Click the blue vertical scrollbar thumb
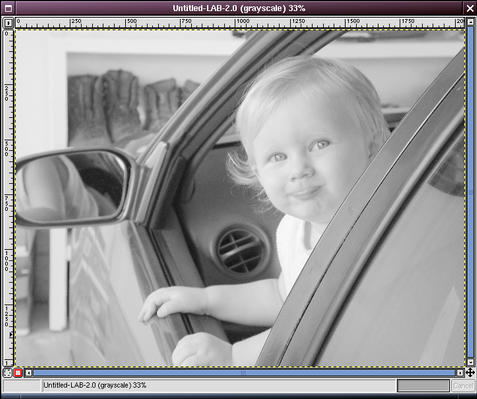This screenshot has height=399, width=477. [x=470, y=192]
